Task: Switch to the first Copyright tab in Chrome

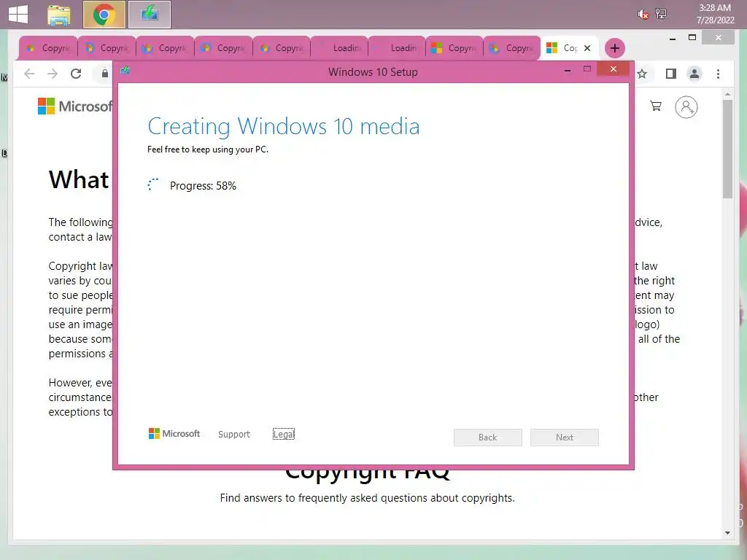Action: click(x=48, y=48)
